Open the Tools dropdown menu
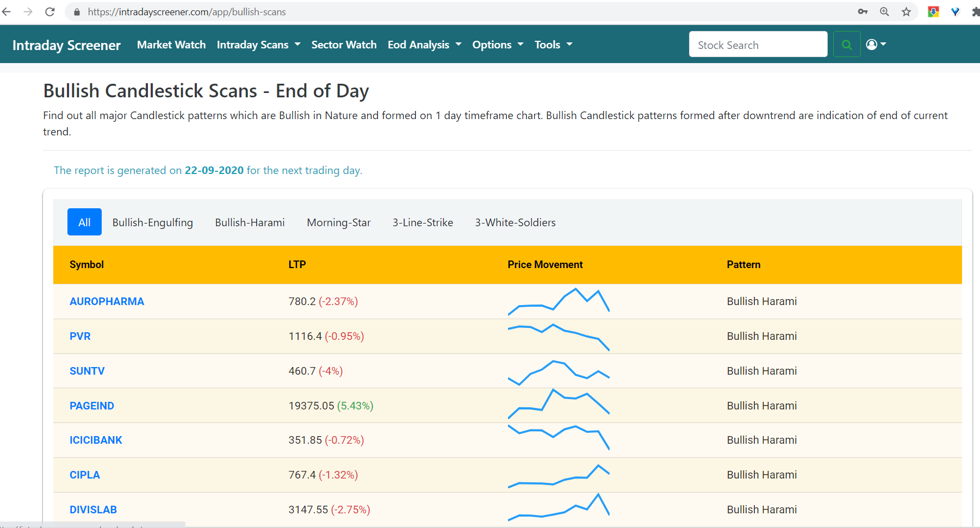The height and width of the screenshot is (528, 980). pos(553,45)
